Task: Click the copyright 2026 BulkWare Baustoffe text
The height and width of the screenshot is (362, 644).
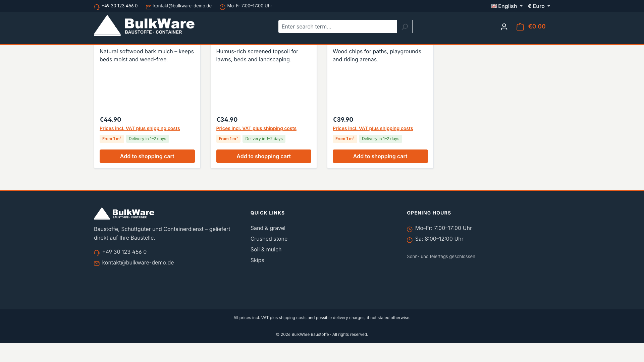Action: pos(322,334)
